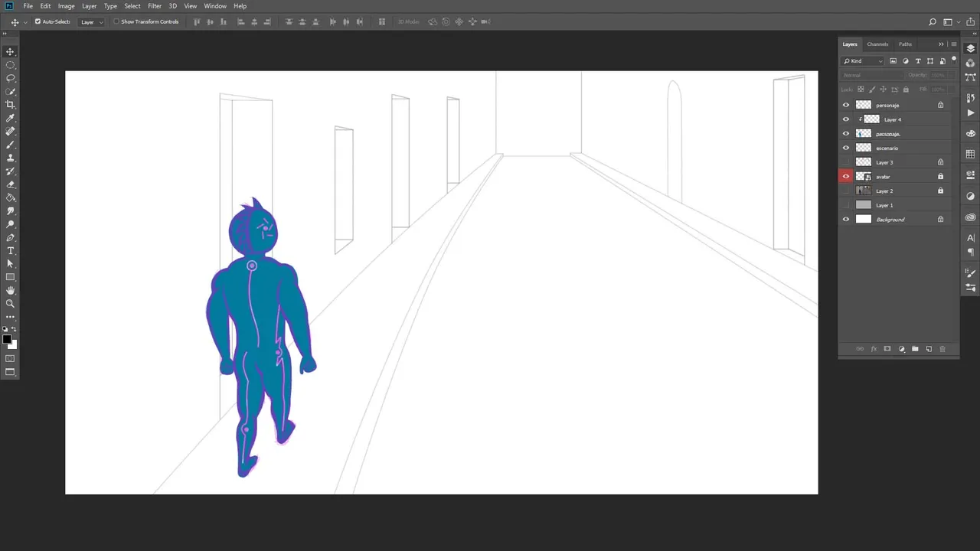This screenshot has width=980, height=551.
Task: Open the Actions play panel icon
Action: [971, 112]
